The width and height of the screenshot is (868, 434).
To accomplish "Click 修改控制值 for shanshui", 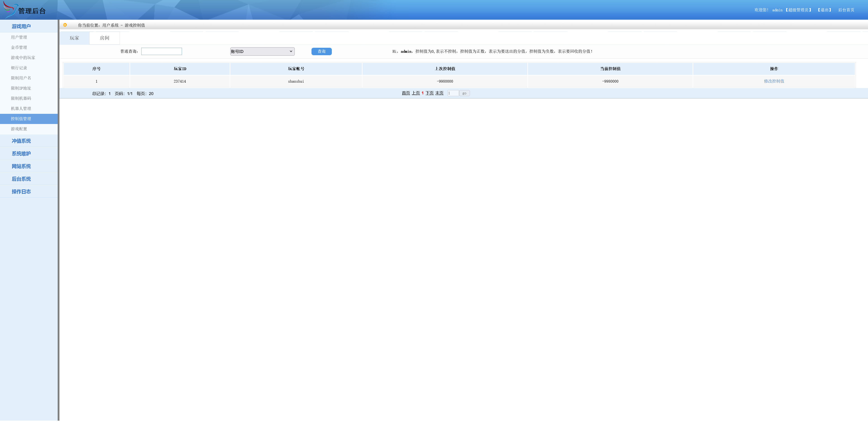I will (774, 81).
